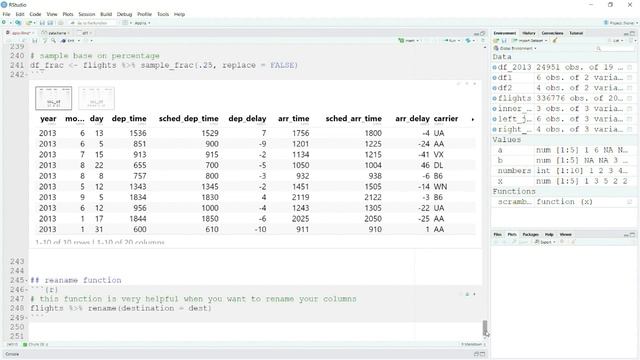Collapse the reaname function section header
The height and width of the screenshot is (360, 640).
pyautogui.click(x=27, y=280)
